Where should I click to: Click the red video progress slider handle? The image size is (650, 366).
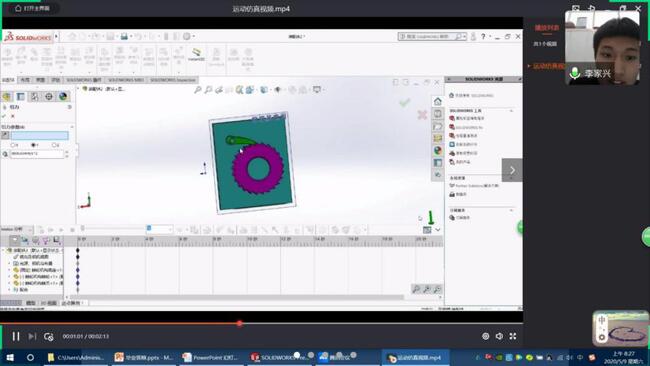240,323
